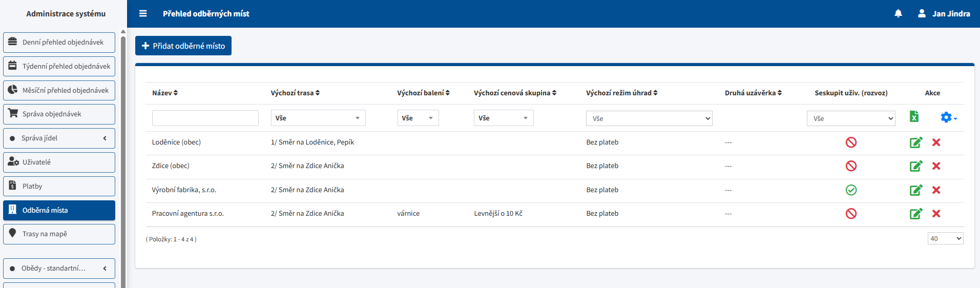The height and width of the screenshot is (288, 980).
Task: Edit the Pracovní agentura s.r.o. row
Action: (x=915, y=214)
